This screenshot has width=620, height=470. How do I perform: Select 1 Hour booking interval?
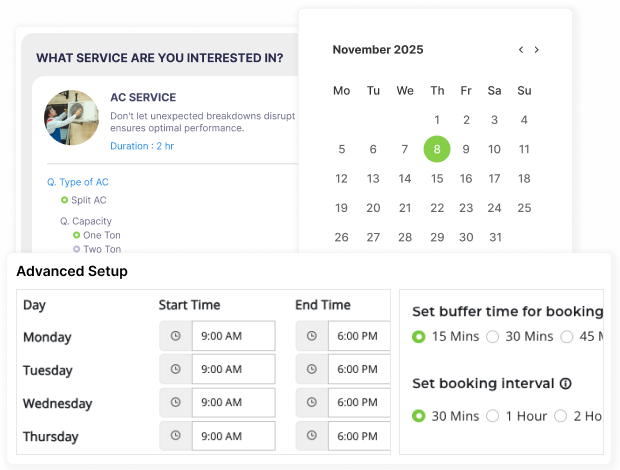492,416
